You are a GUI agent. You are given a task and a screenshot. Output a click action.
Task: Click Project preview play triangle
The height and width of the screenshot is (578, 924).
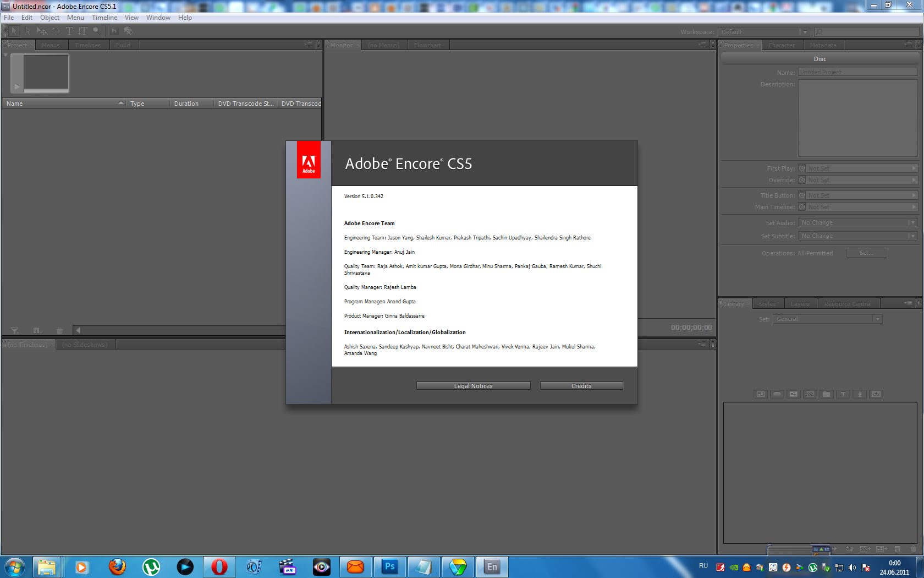(x=17, y=86)
